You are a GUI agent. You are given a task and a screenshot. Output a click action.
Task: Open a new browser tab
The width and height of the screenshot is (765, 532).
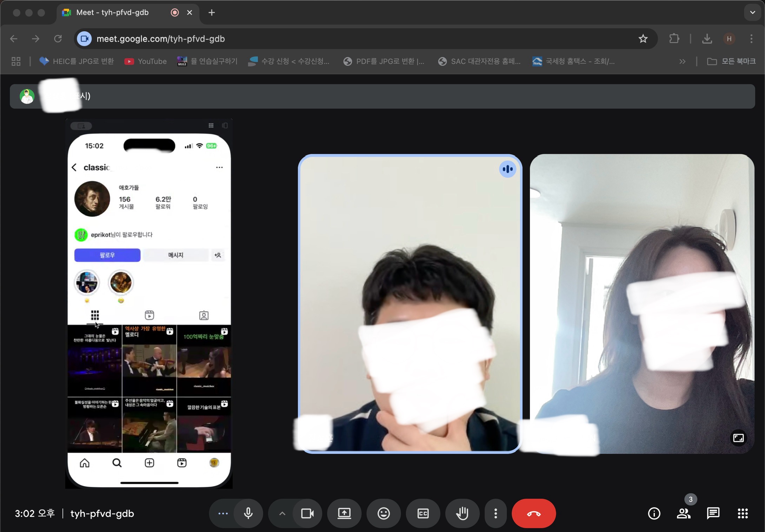pos(212,13)
